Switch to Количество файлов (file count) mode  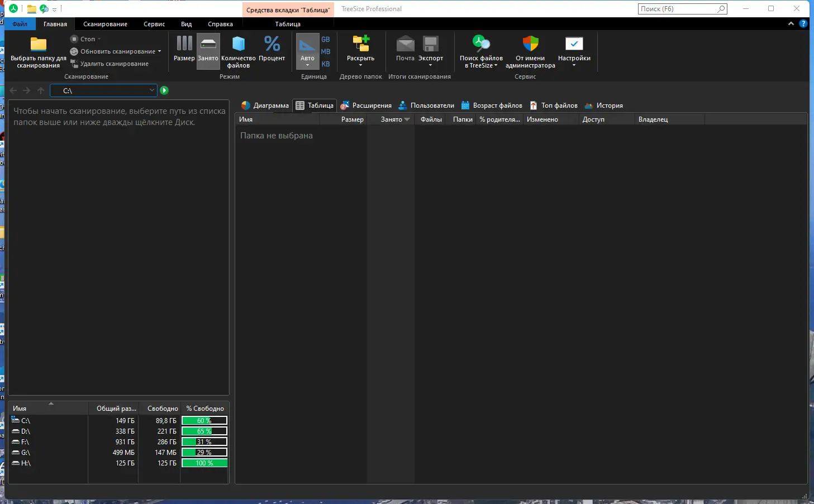click(x=239, y=52)
